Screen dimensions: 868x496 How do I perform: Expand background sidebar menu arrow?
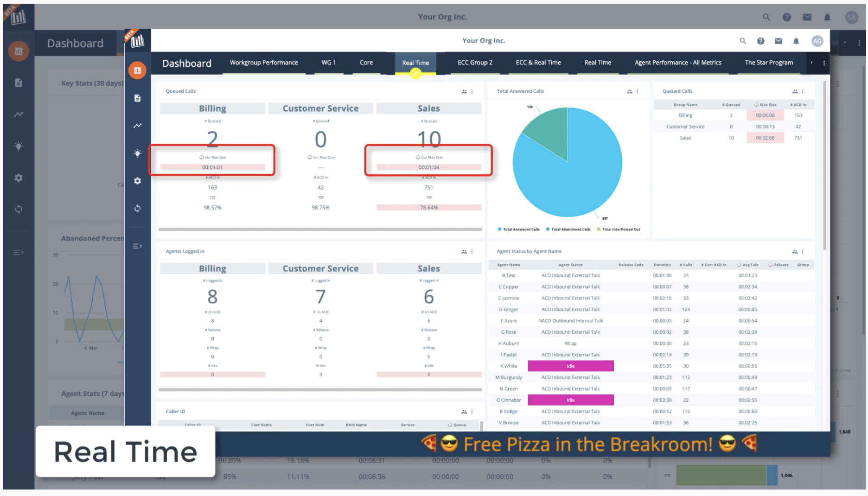[19, 252]
